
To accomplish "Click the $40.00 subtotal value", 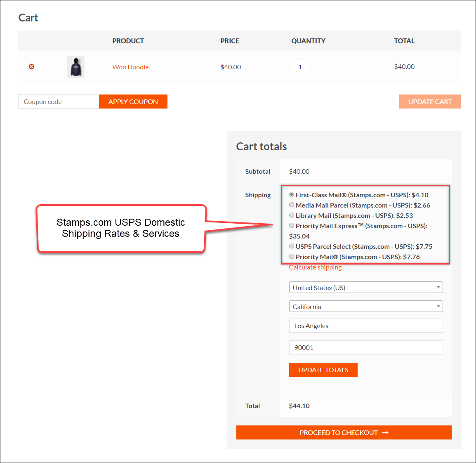I will pyautogui.click(x=299, y=172).
